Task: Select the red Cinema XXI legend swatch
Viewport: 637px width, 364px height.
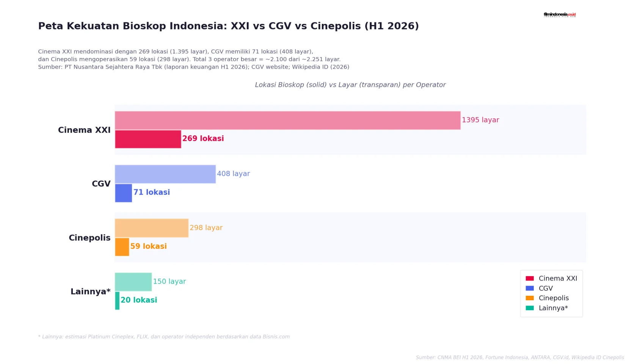Action: pyautogui.click(x=530, y=278)
